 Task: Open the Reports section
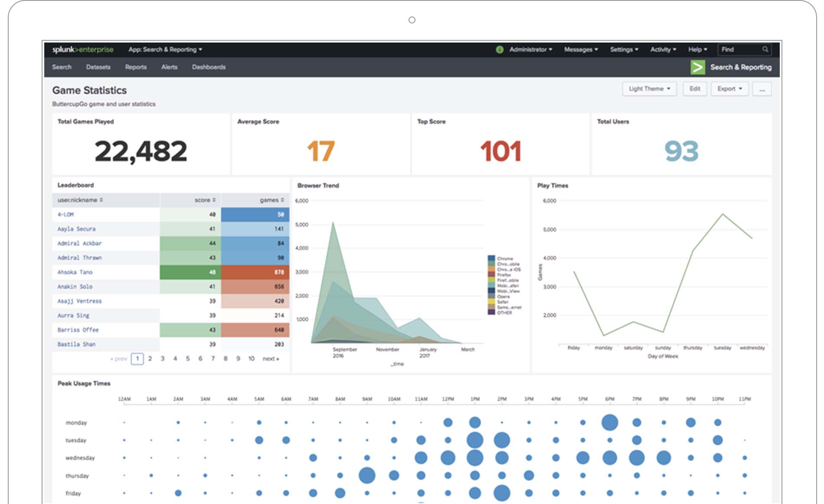136,67
